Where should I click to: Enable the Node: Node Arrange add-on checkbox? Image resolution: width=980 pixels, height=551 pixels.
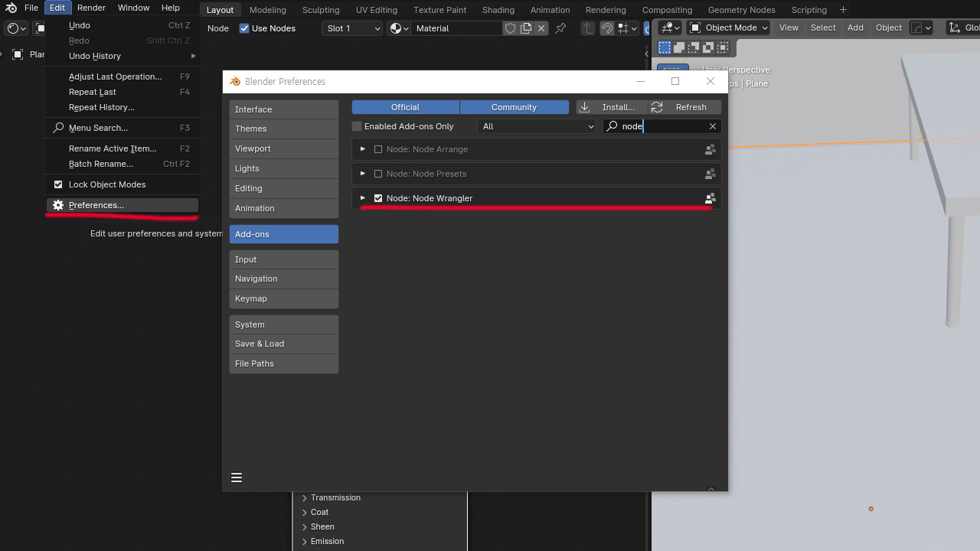point(378,149)
